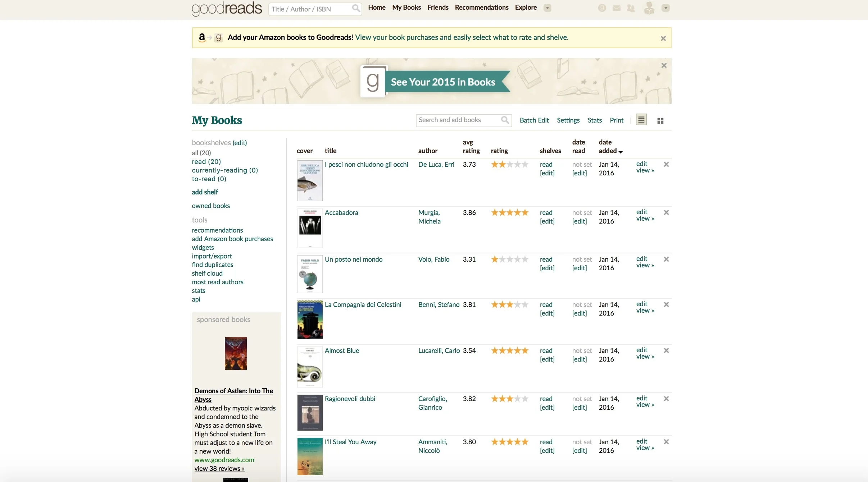The width and height of the screenshot is (868, 482).
Task: Open the notifications g-circle icon
Action: click(602, 8)
